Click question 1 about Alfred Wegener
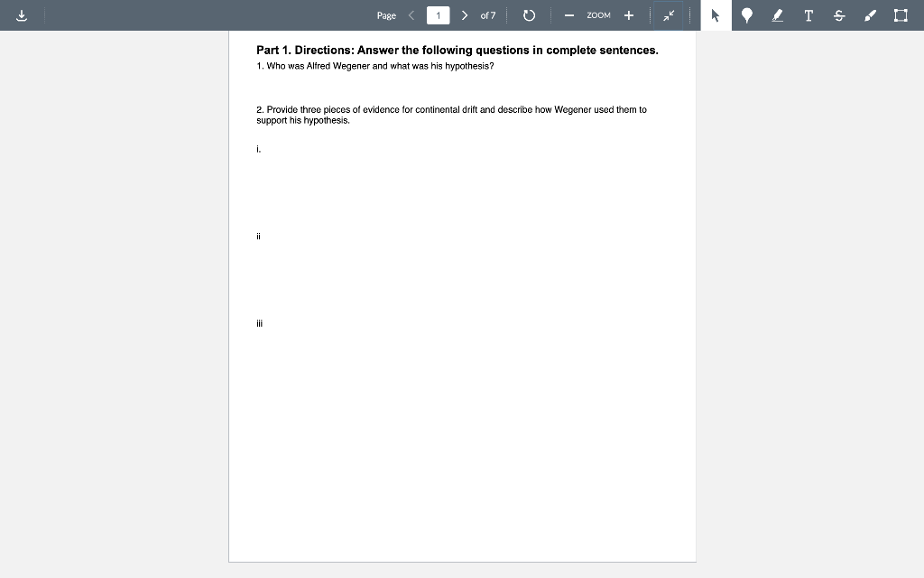The width and height of the screenshot is (924, 578). click(x=374, y=66)
